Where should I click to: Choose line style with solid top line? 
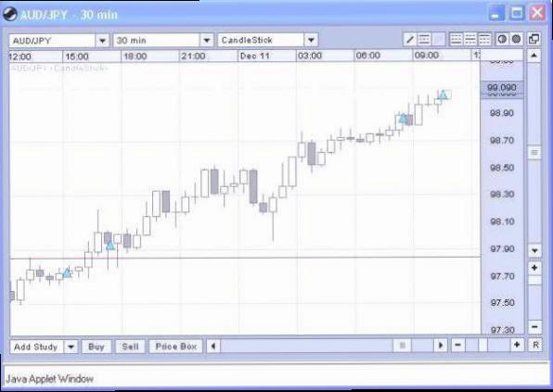(484, 40)
